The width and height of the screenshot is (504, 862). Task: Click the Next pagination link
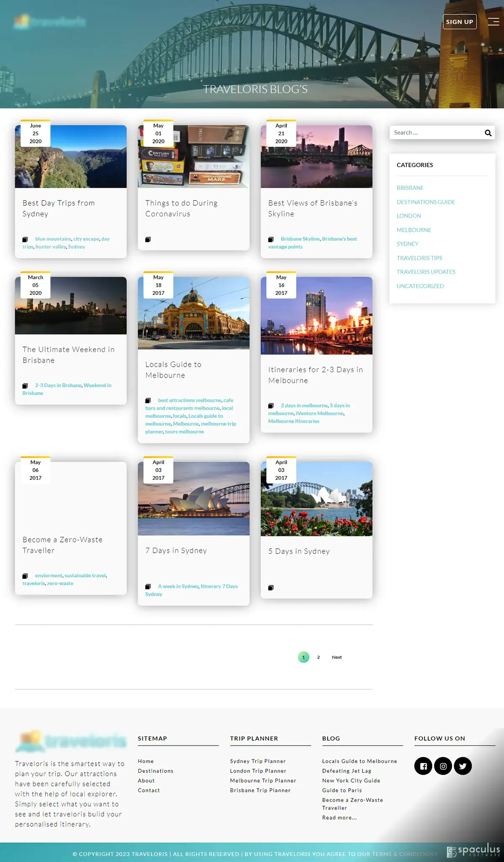(x=337, y=657)
